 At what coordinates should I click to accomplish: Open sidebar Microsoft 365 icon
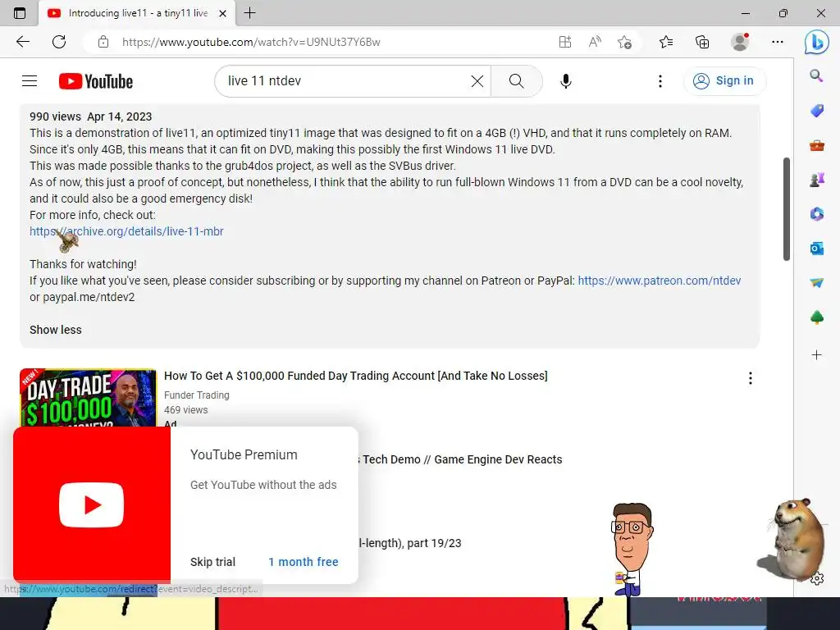pyautogui.click(x=816, y=214)
